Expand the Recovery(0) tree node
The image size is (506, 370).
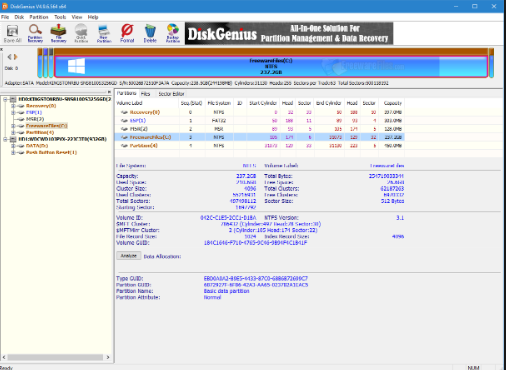pos(13,106)
